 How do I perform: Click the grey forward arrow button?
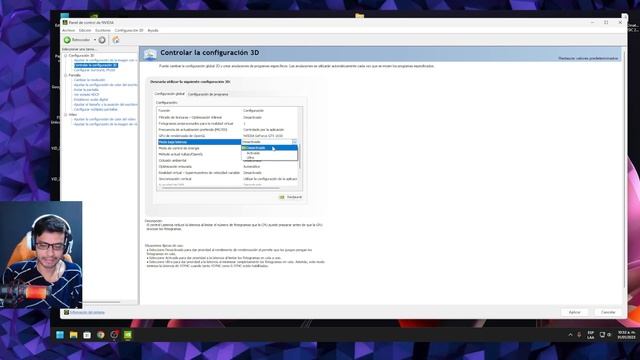click(x=102, y=40)
